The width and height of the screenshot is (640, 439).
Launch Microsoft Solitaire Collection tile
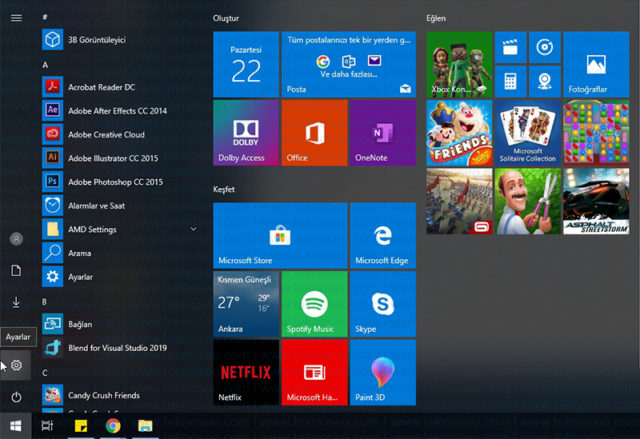coord(528,133)
